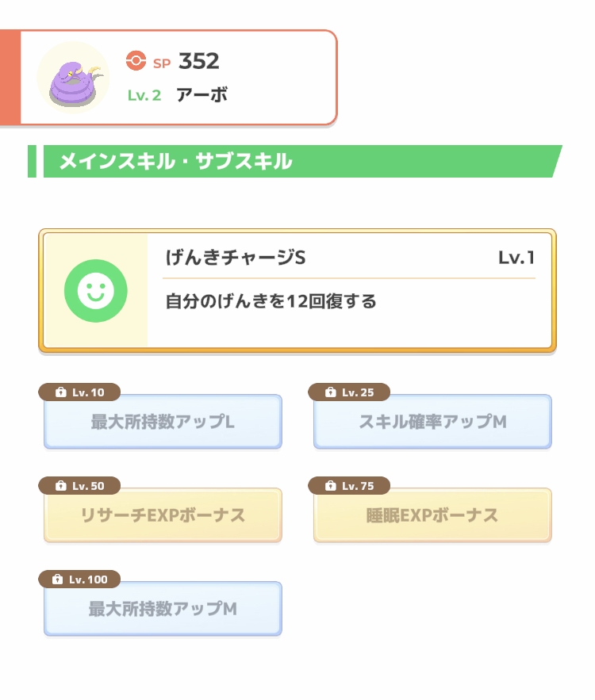Image resolution: width=595 pixels, height=700 pixels.
Task: Select the lock icon on the Lv. 50 badge
Action: (60, 486)
